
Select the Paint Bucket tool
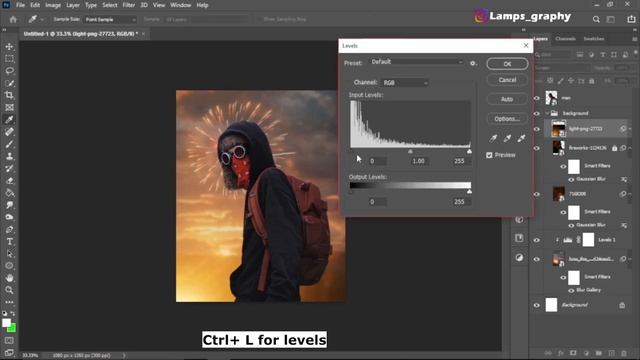click(9, 193)
